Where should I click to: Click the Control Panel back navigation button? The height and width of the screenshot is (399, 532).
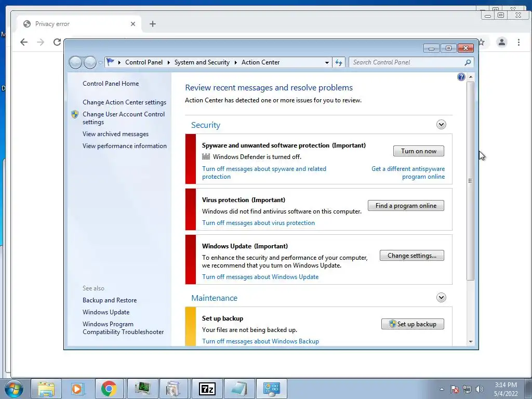[x=75, y=62]
